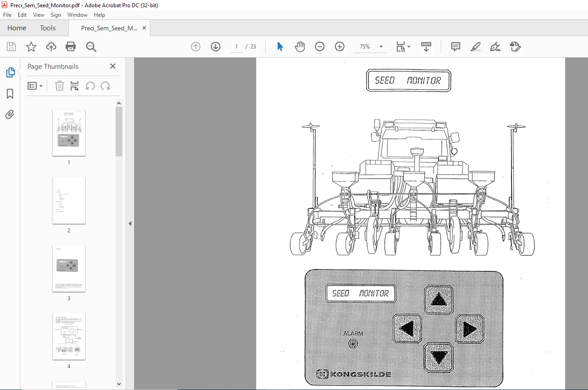Zoom out with the minus button
The width and height of the screenshot is (588, 390).
[x=320, y=47]
